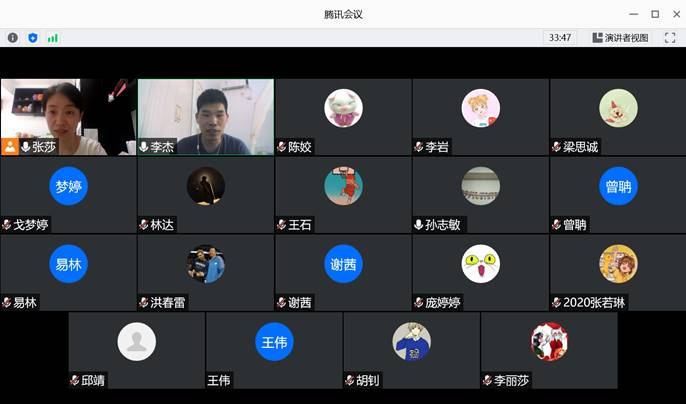Select 林达's participant avatar

206,186
